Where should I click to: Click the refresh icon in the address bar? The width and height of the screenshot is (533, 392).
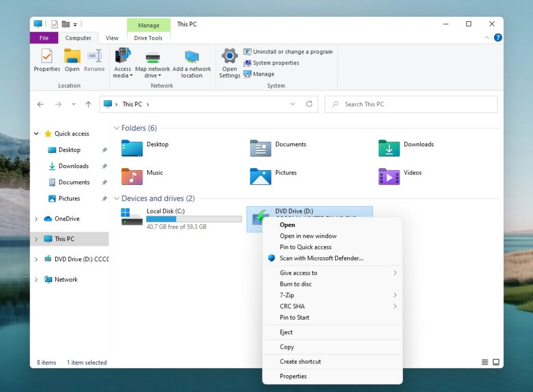pos(309,104)
